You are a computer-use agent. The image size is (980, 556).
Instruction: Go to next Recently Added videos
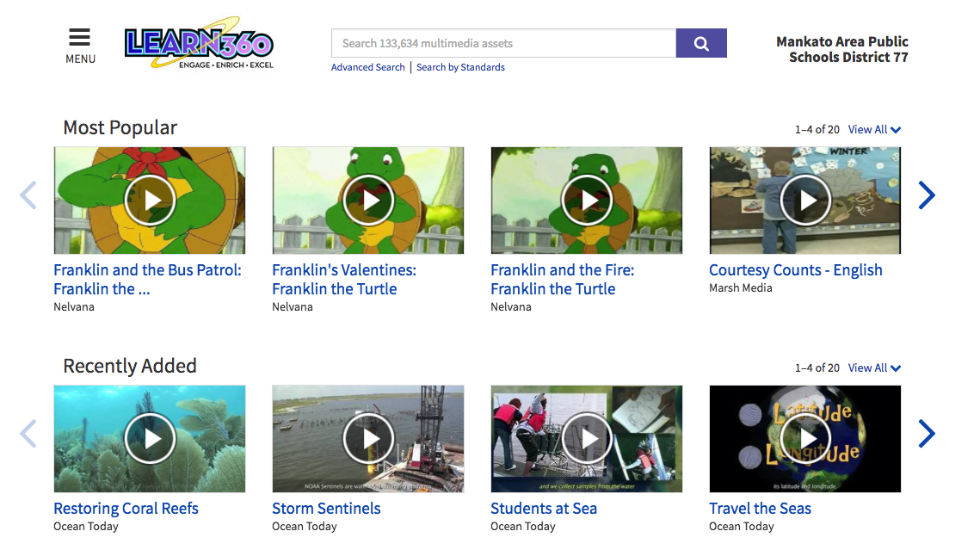[x=927, y=434]
